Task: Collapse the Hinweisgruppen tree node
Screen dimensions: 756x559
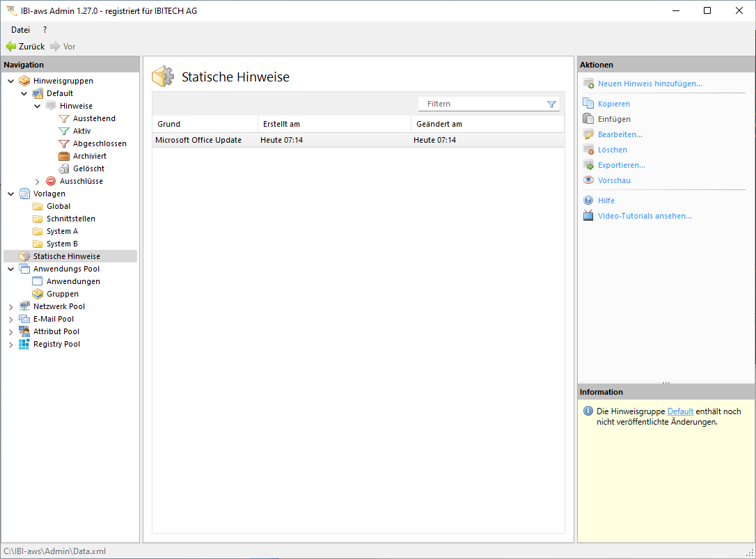Action: click(10, 81)
